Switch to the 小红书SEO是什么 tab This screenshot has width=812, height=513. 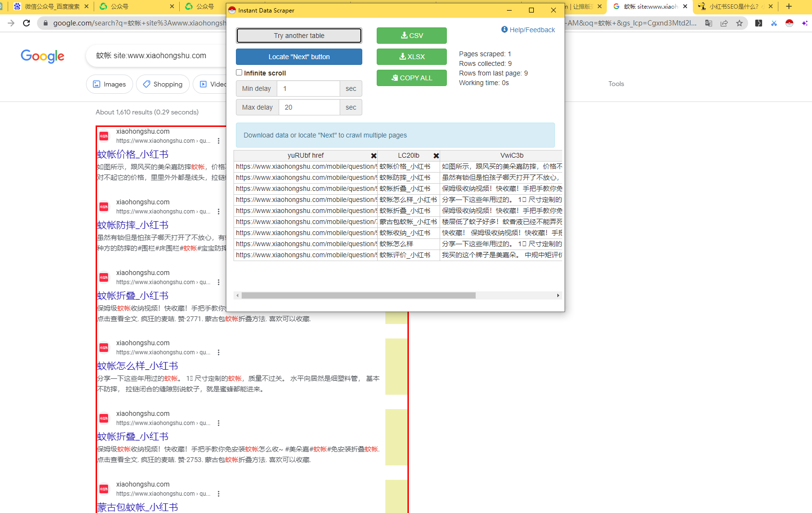point(735,6)
